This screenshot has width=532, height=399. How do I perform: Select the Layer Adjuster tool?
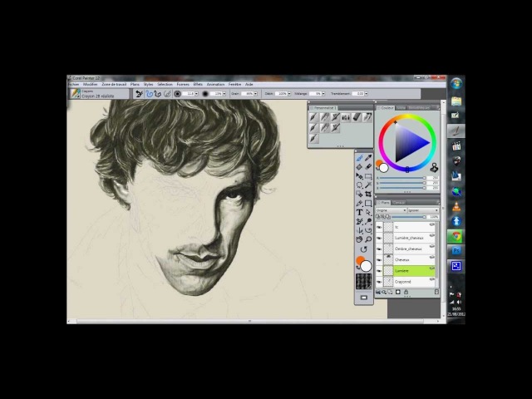click(359, 176)
